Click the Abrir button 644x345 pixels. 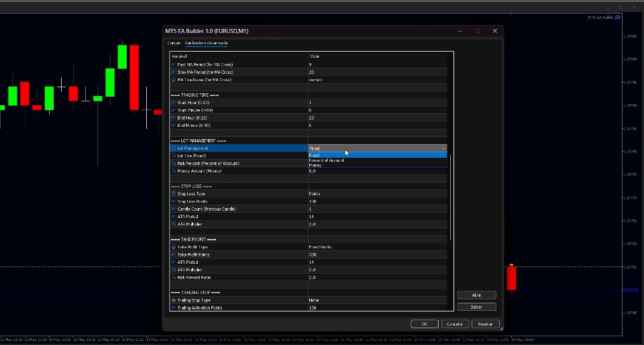pyautogui.click(x=476, y=295)
